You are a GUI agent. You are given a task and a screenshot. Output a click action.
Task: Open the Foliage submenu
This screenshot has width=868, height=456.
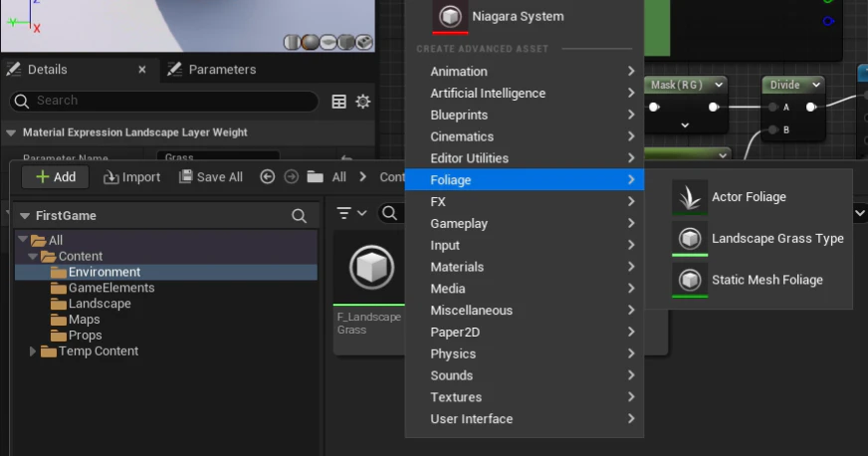[x=525, y=180]
